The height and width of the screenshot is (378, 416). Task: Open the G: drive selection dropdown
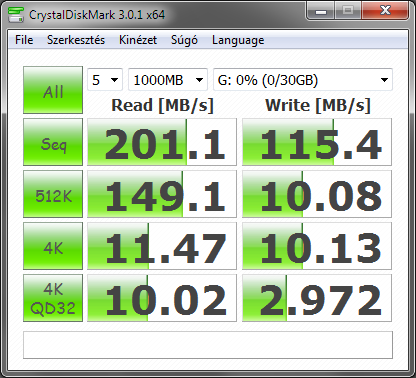click(x=303, y=80)
